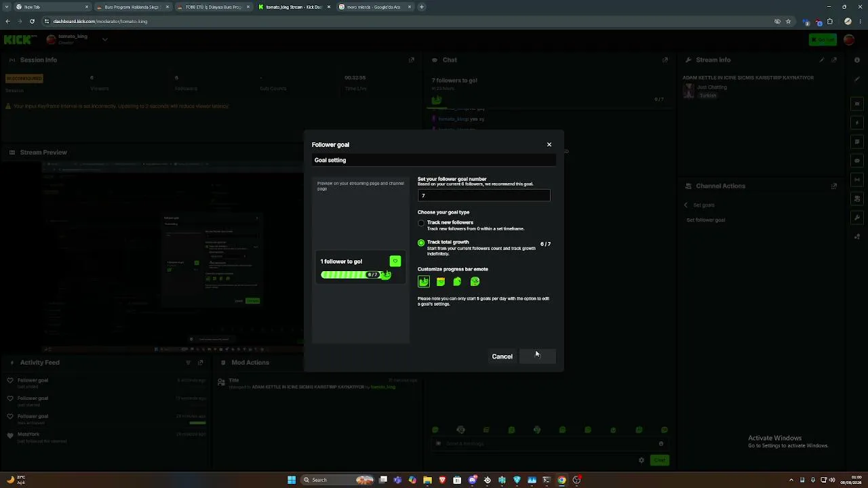Choose the second progress bar emote
Viewport: 868px width, 488px height.
(441, 281)
